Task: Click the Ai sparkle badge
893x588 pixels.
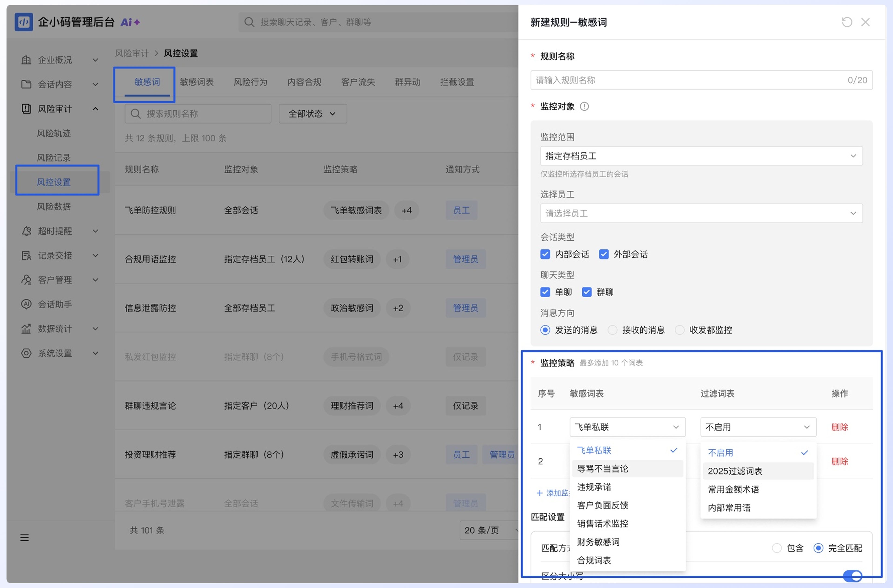Action: (130, 22)
